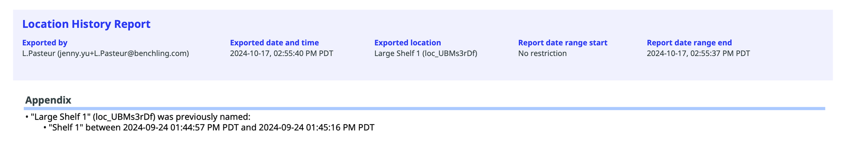Click the loc_UBMs3rDf ID in Appendix
Screen dimensions: 868x163
click(124, 117)
